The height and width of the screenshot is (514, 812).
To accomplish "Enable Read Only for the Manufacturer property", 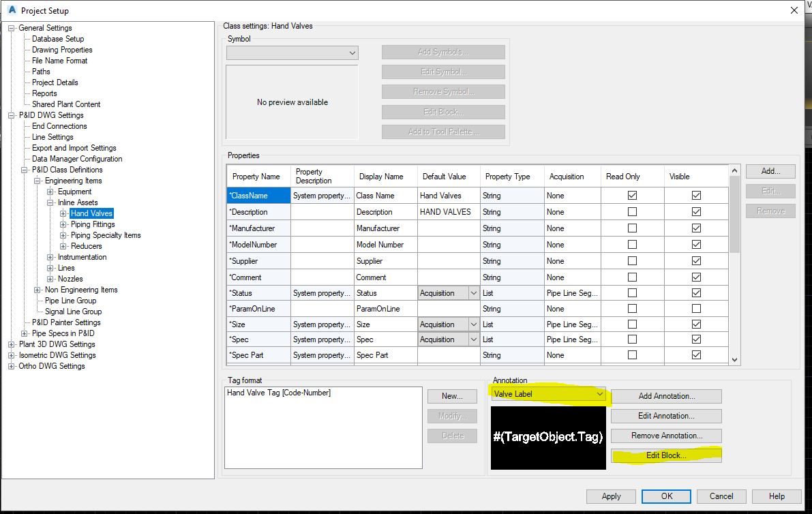I will pos(631,228).
